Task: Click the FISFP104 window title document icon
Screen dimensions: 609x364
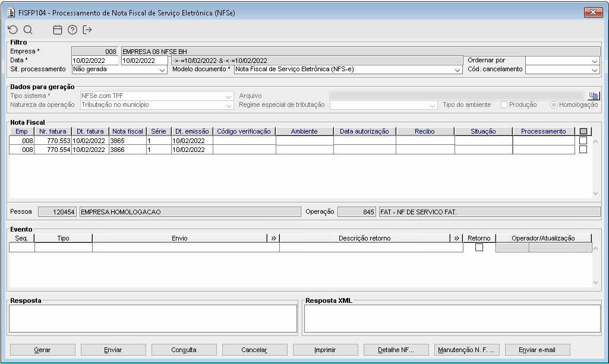Action: point(12,13)
